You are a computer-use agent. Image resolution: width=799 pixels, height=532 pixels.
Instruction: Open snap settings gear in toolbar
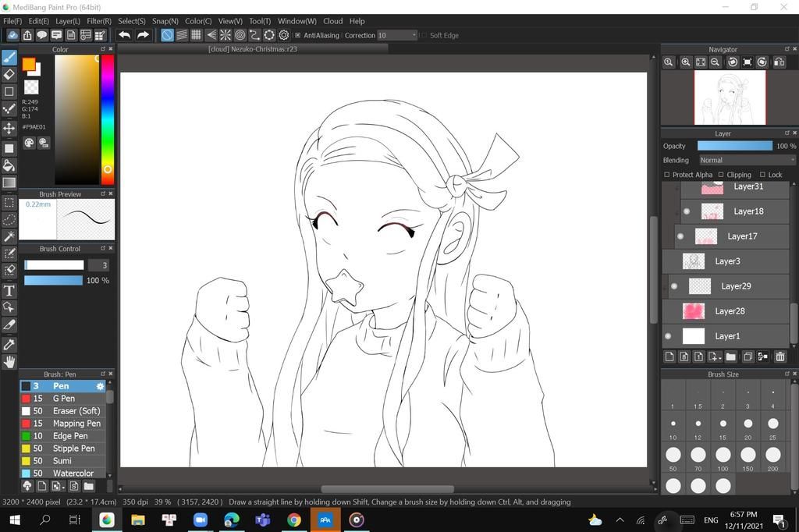[x=284, y=35]
